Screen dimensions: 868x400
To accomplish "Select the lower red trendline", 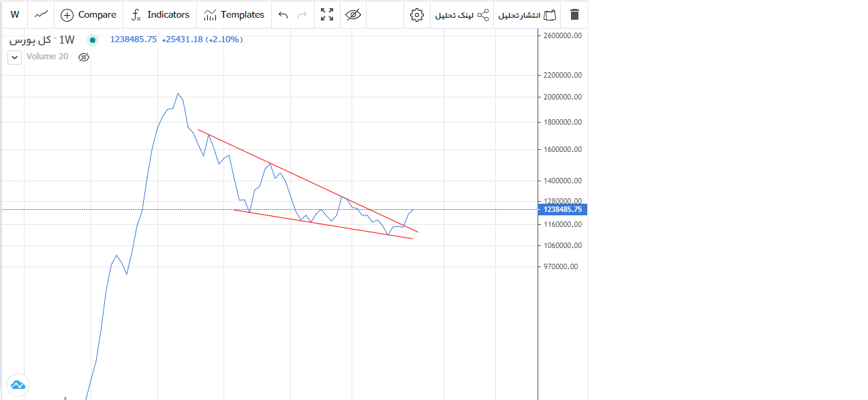I will (x=324, y=224).
